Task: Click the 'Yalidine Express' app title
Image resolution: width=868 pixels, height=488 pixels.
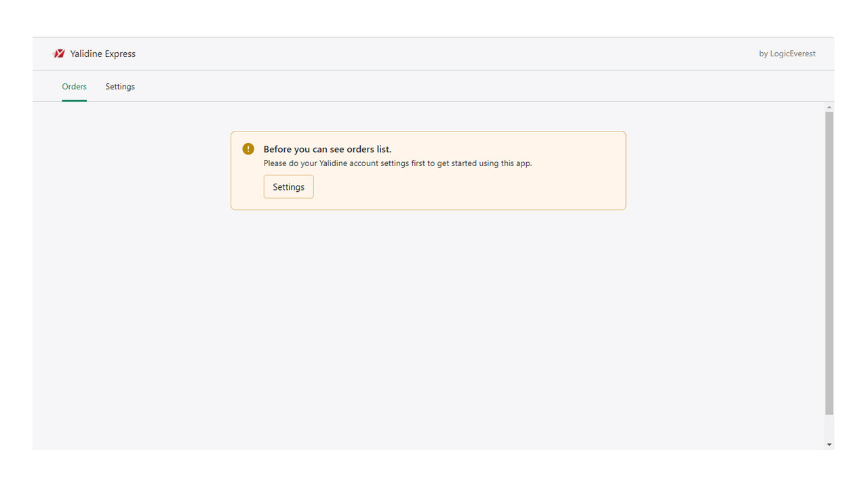Action: tap(103, 54)
